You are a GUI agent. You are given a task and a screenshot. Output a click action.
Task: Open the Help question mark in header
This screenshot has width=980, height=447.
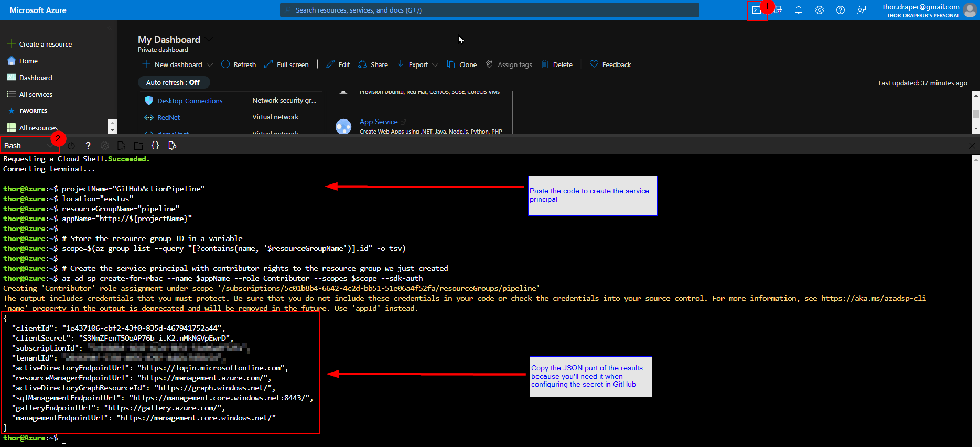click(x=841, y=10)
